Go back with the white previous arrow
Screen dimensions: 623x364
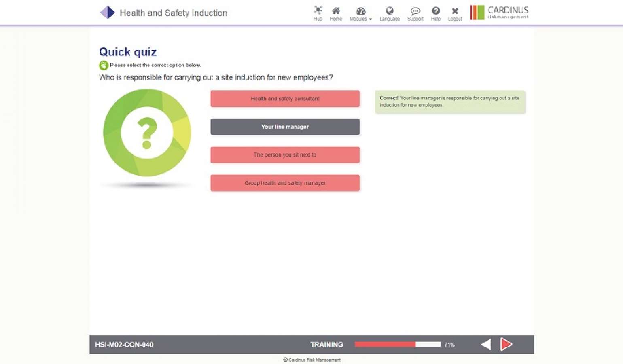[x=485, y=344]
